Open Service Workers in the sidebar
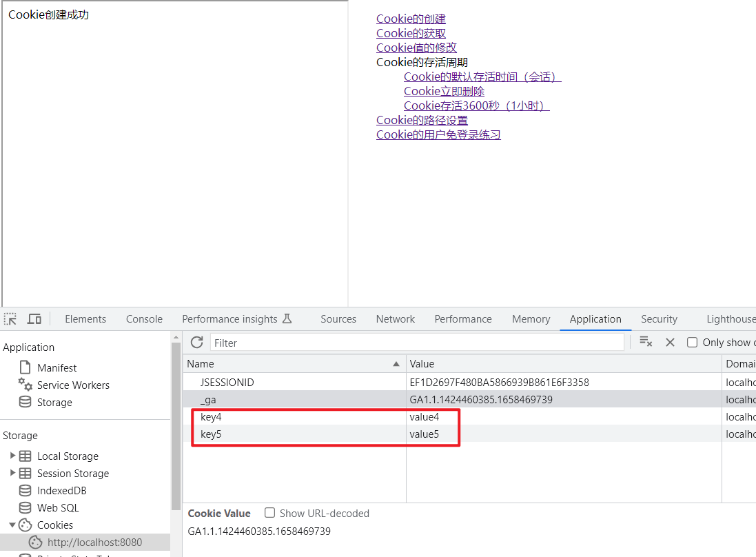Viewport: 756px width, 557px height. coord(73,385)
